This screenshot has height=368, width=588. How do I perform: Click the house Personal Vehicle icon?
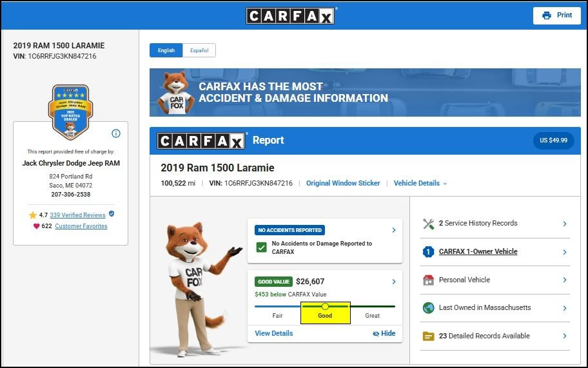click(428, 280)
